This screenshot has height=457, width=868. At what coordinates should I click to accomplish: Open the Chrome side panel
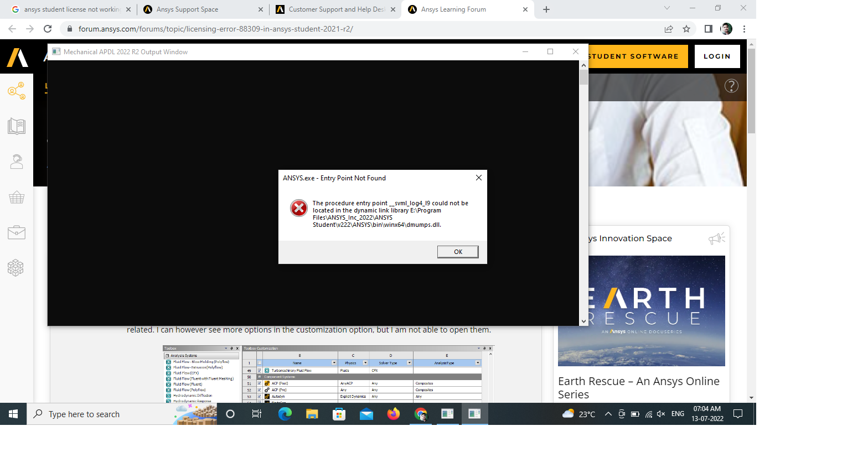point(709,29)
